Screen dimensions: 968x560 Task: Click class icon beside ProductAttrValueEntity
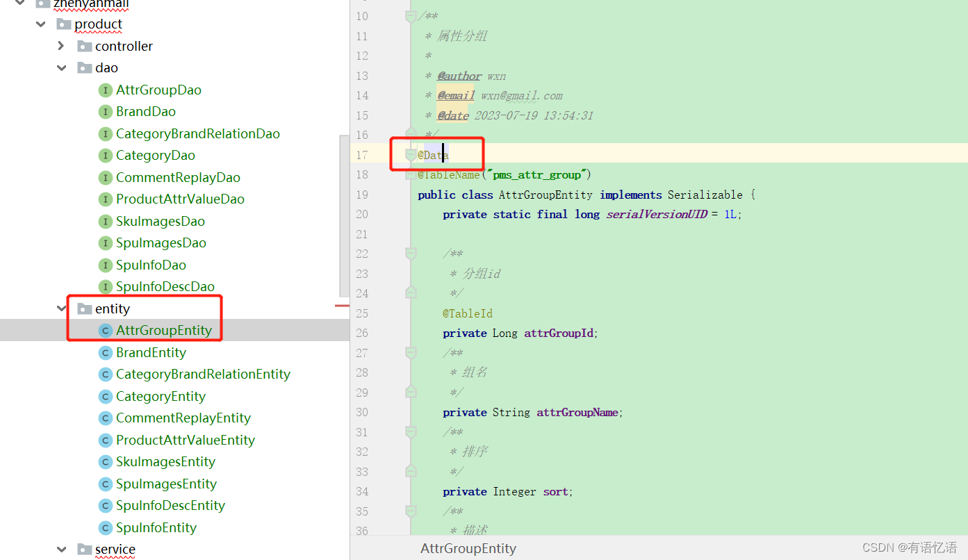click(x=106, y=440)
